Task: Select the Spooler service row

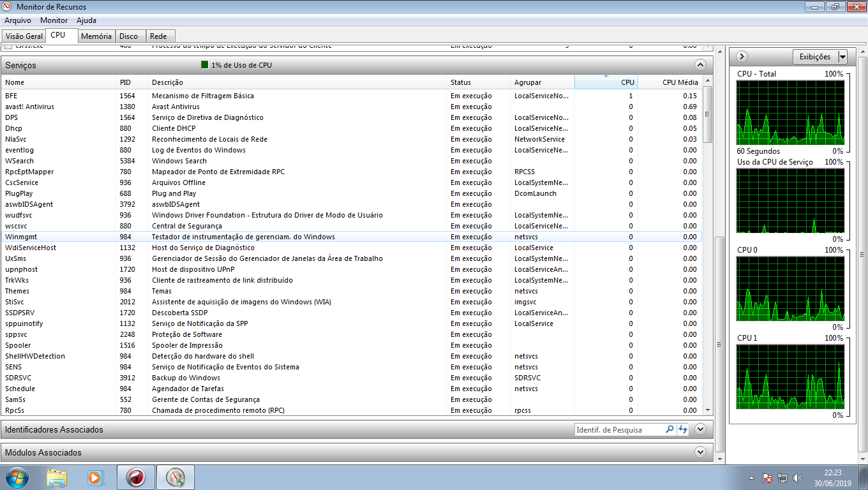Action: click(351, 345)
